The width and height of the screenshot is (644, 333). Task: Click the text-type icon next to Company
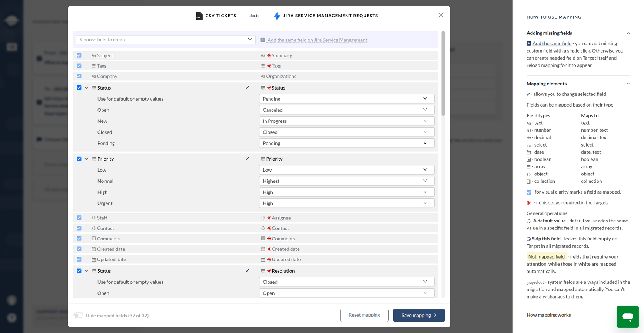[94, 76]
